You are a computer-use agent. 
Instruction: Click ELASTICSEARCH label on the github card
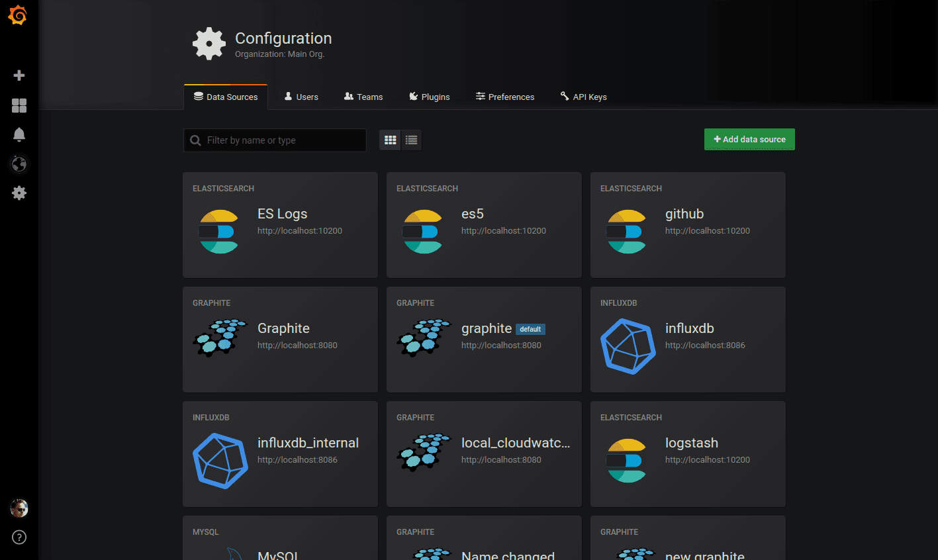click(x=631, y=189)
